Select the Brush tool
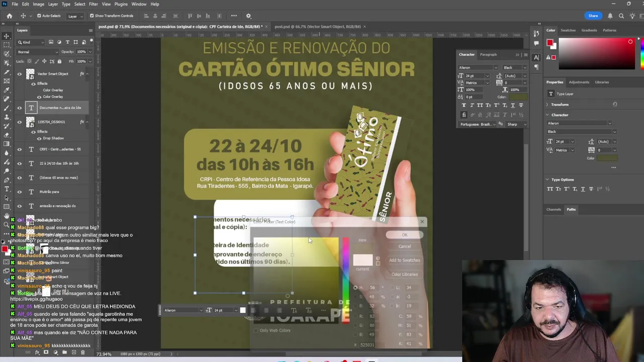Screen dimensions: 644x362 coord(7,108)
